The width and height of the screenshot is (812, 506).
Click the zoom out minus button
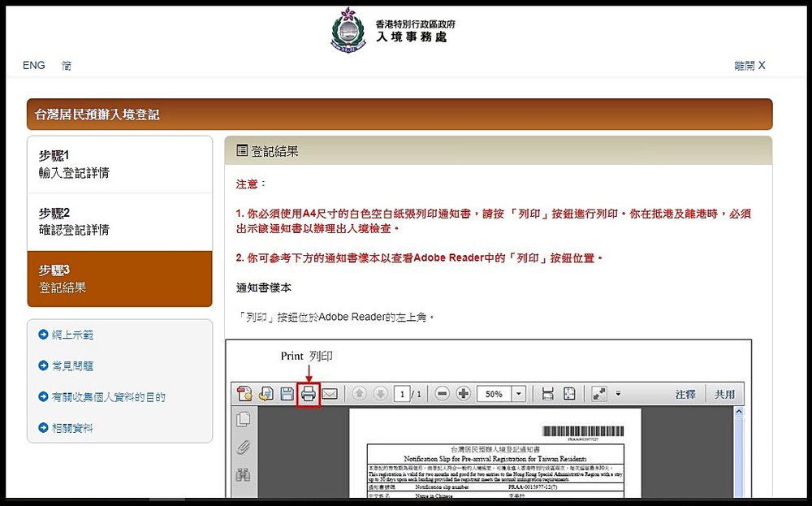tap(442, 394)
